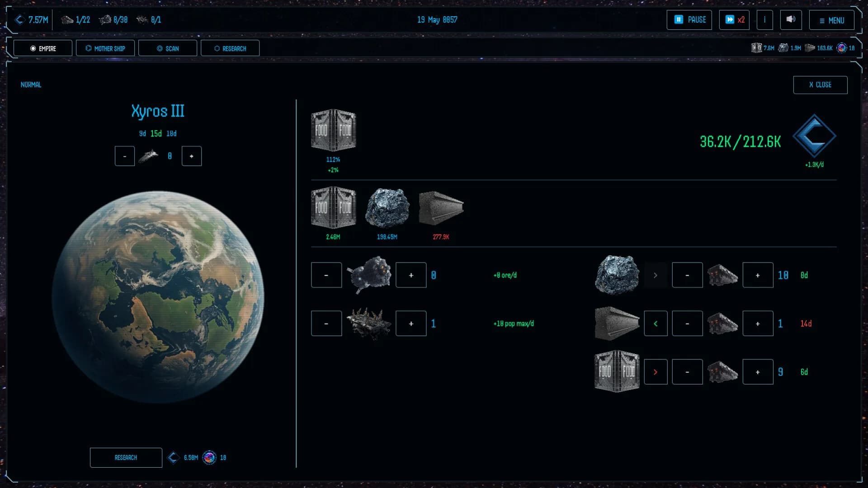The height and width of the screenshot is (488, 868).
Task: Toggle the metal trade direction arrow
Action: coord(656,324)
